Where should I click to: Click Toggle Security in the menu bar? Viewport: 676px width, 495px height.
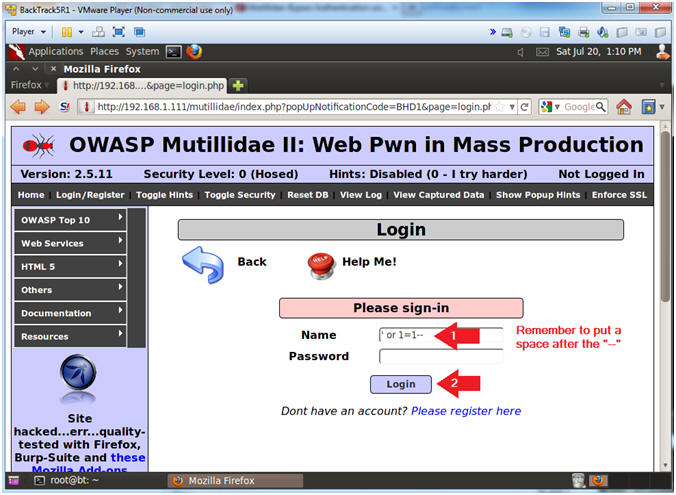point(240,195)
